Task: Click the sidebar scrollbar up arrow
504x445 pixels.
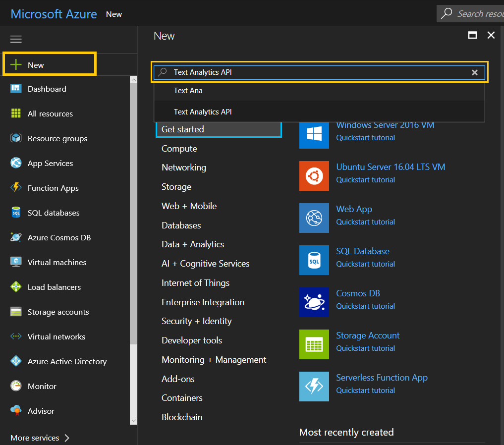Action: pos(134,79)
